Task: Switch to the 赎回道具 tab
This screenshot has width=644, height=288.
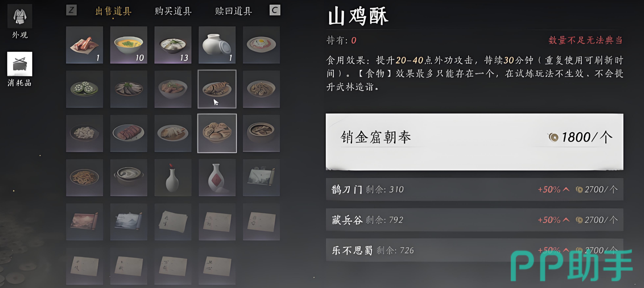Action: point(233,11)
